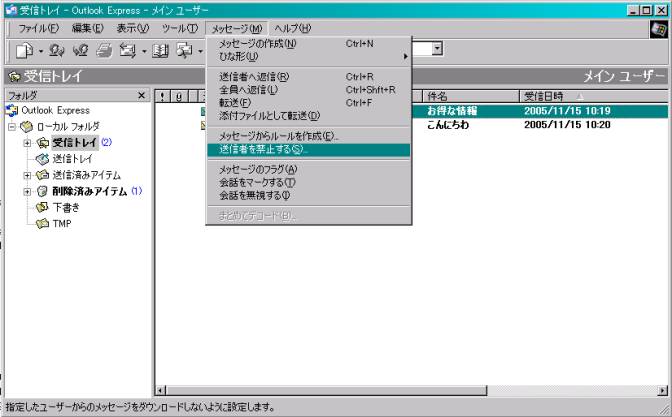Choose 送信者を禁止する(S) menu entry
Viewport: 672px width, 417px height.
tap(309, 150)
